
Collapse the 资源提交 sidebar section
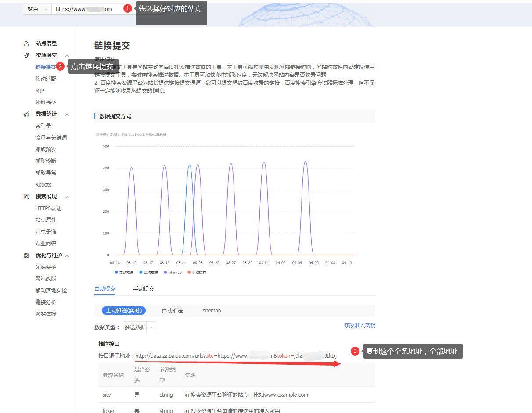coord(66,55)
